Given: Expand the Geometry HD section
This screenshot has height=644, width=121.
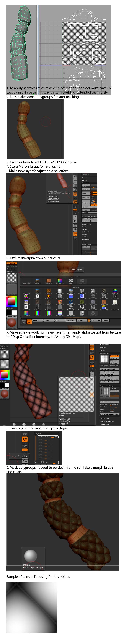Looking at the screenshot, I should coord(87,224).
